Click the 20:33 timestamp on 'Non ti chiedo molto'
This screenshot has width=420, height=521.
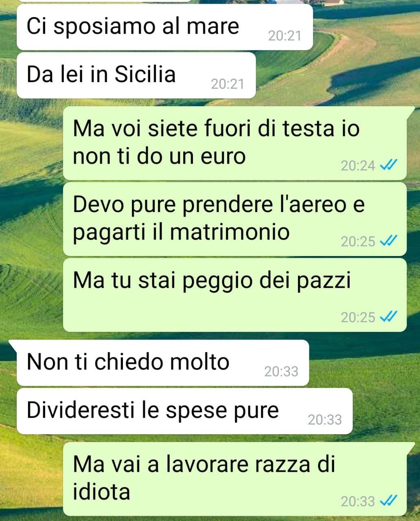click(281, 371)
